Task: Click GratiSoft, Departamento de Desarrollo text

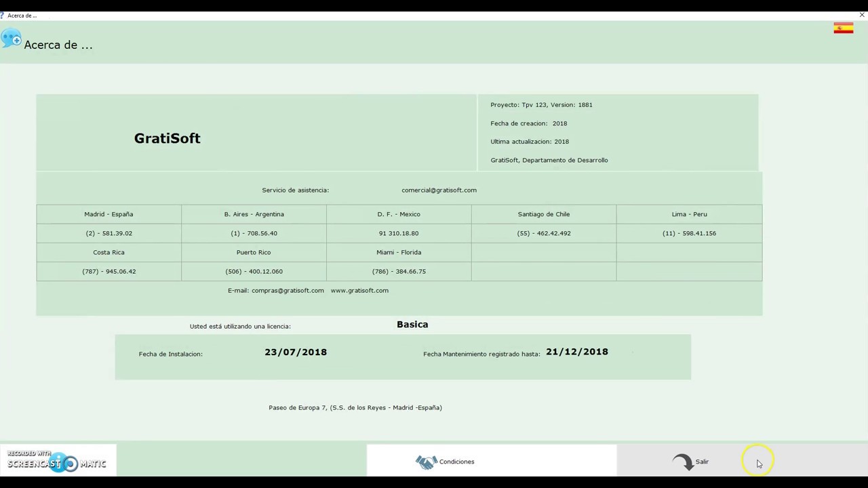Action: pyautogui.click(x=549, y=161)
